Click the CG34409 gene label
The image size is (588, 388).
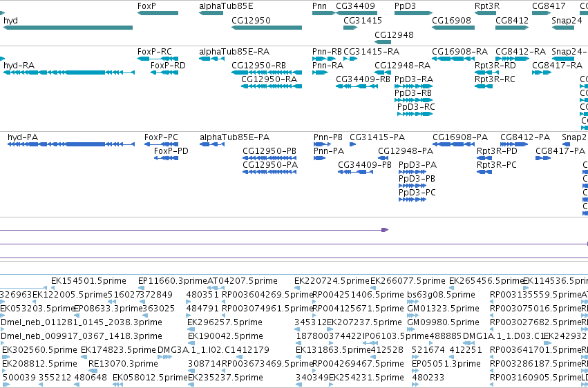(356, 6)
